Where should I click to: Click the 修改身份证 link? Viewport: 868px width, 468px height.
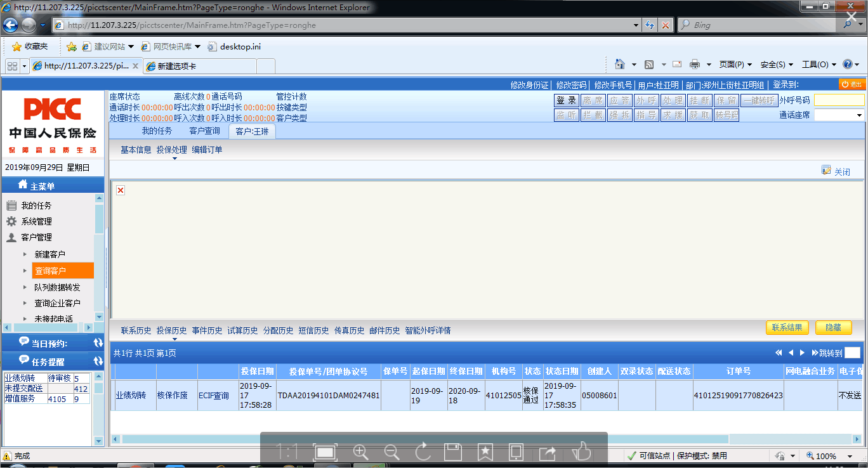point(529,85)
